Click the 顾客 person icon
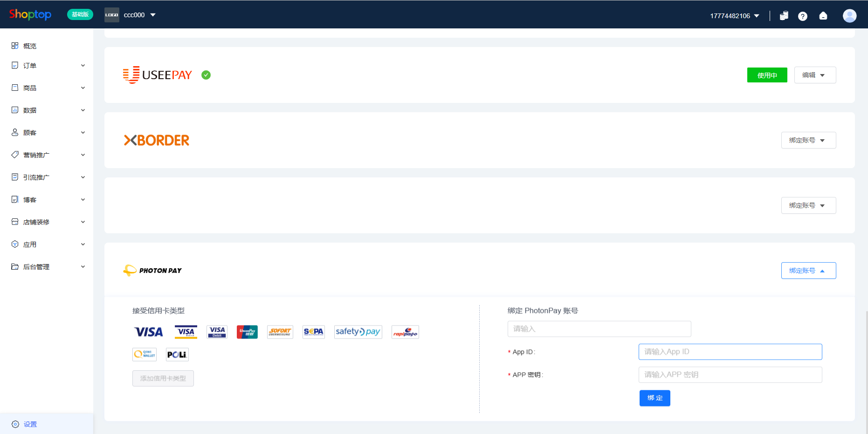This screenshot has height=434, width=868. [x=15, y=132]
